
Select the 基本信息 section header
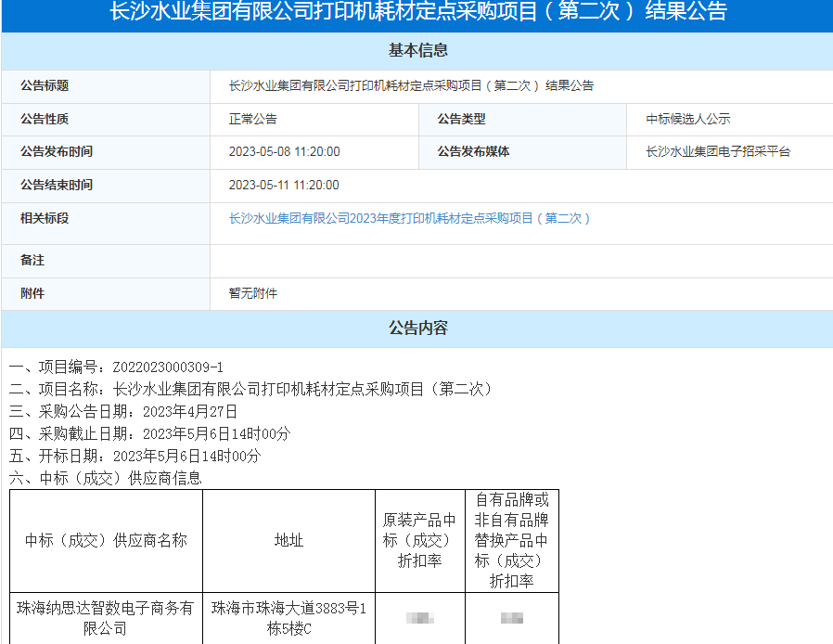[x=418, y=50]
